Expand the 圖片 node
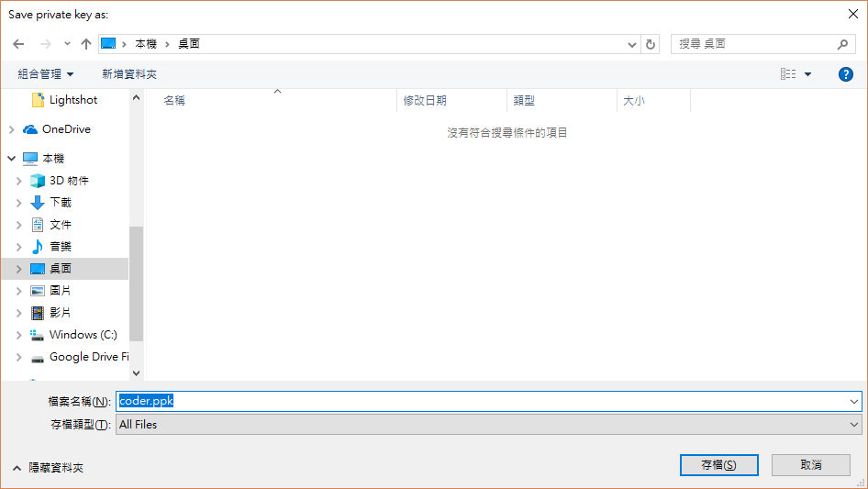Screen dimensions: 868x489 pyautogui.click(x=19, y=292)
